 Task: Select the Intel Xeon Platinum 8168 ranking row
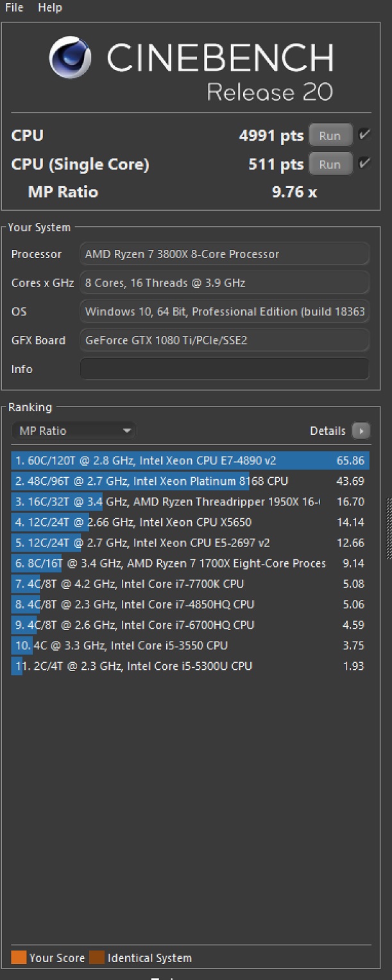coord(191,481)
